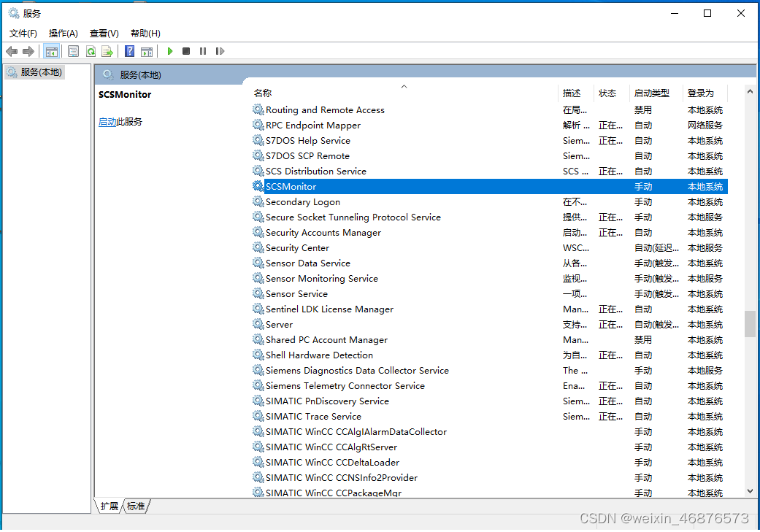The height and width of the screenshot is (532, 760).
Task: Click the Refresh toolbar icon
Action: click(x=91, y=51)
